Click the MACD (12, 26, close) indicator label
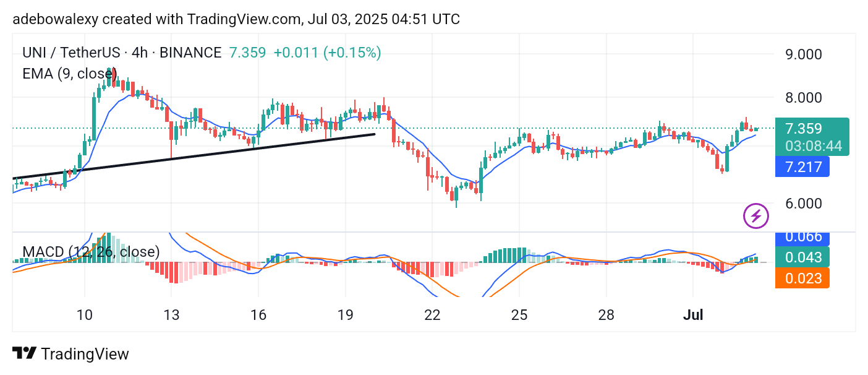Image resolution: width=868 pixels, height=375 pixels. [91, 252]
